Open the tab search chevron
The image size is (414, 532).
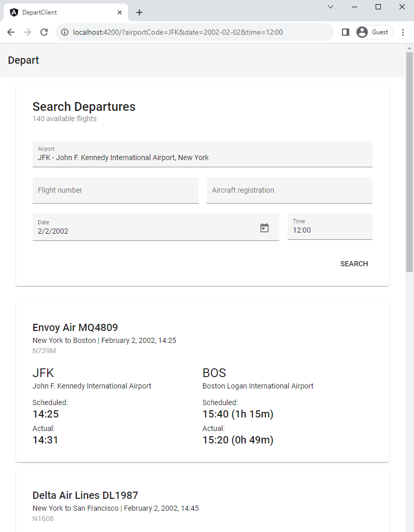pos(331,7)
